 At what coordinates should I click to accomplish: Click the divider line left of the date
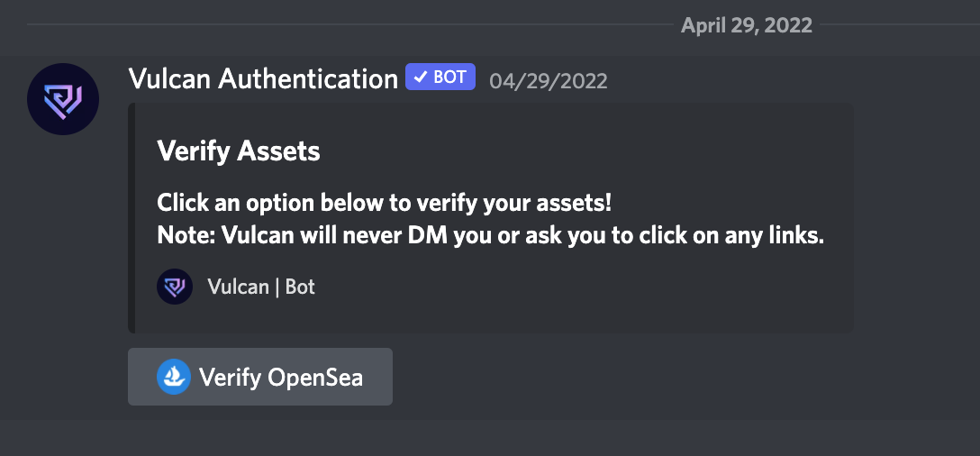pos(350,25)
